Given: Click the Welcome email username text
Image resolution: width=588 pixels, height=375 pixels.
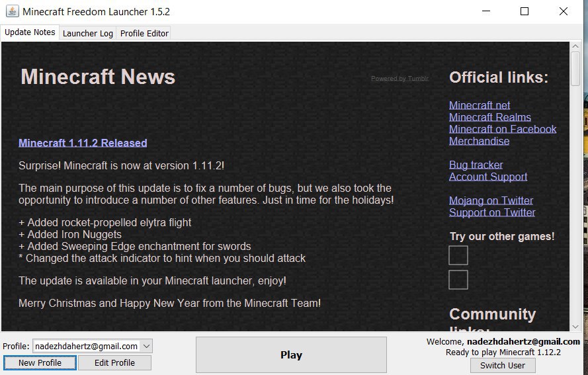Looking at the screenshot, I should tap(523, 342).
